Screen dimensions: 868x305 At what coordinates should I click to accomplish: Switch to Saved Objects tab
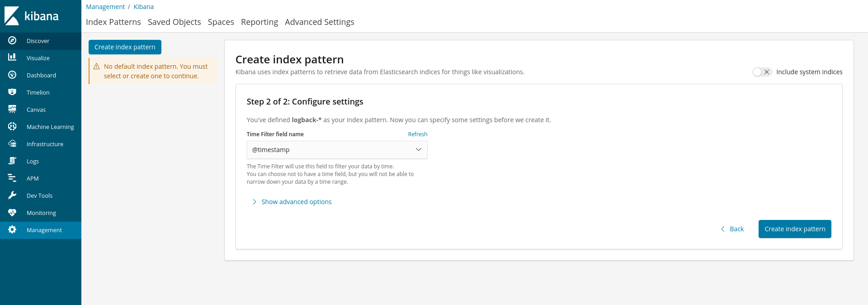(175, 22)
